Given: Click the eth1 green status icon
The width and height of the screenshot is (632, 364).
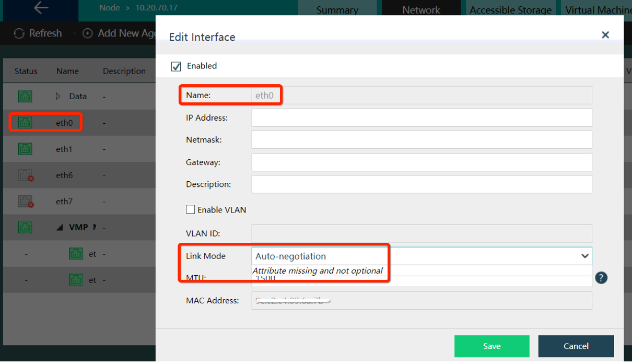Looking at the screenshot, I should (x=25, y=149).
